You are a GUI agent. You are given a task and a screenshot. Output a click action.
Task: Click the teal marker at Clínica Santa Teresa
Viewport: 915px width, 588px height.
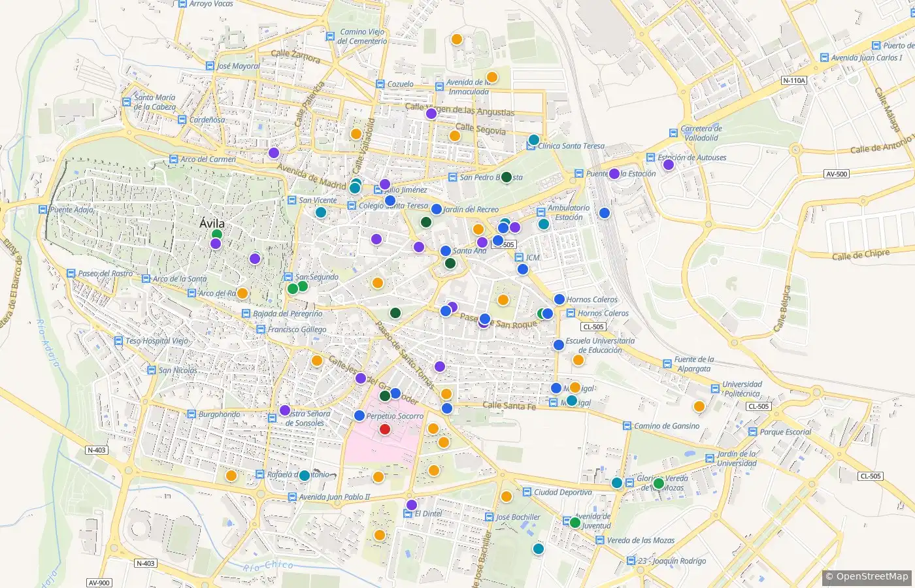click(533, 140)
